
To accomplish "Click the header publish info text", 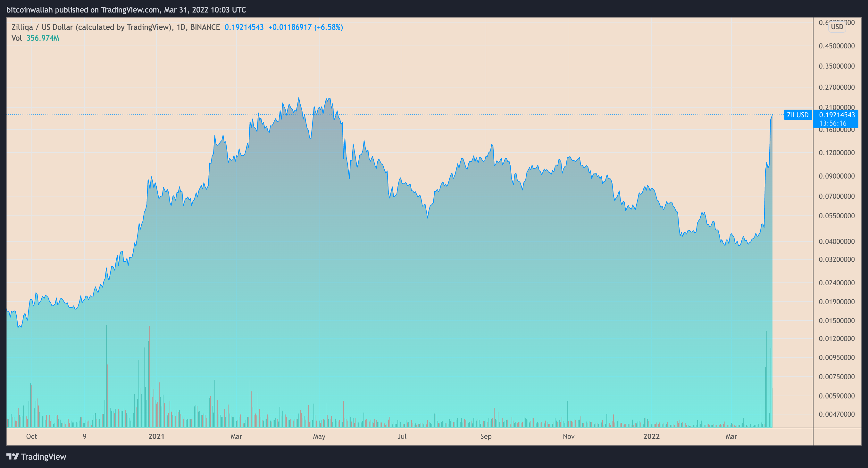I will click(x=126, y=10).
